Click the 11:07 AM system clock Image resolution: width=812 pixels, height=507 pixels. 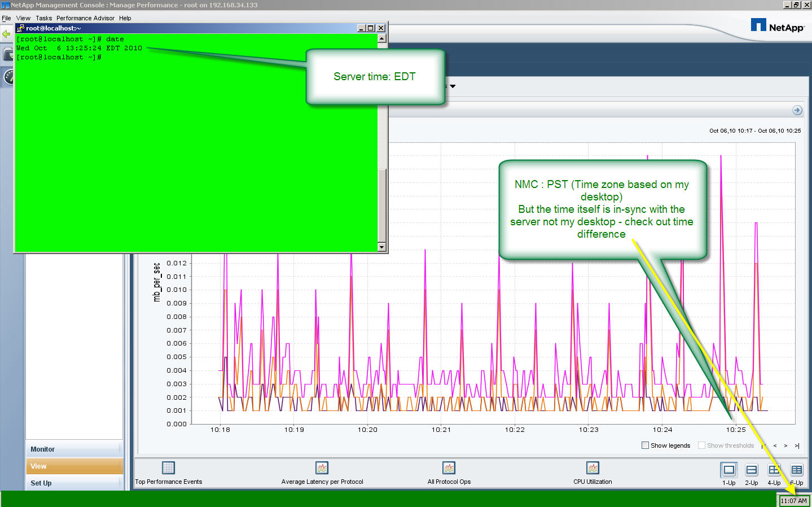point(793,501)
